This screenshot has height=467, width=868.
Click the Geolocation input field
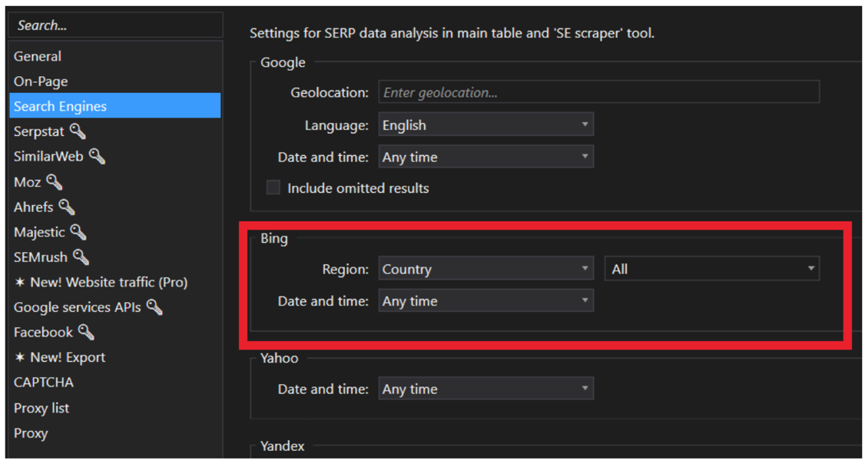coord(599,91)
